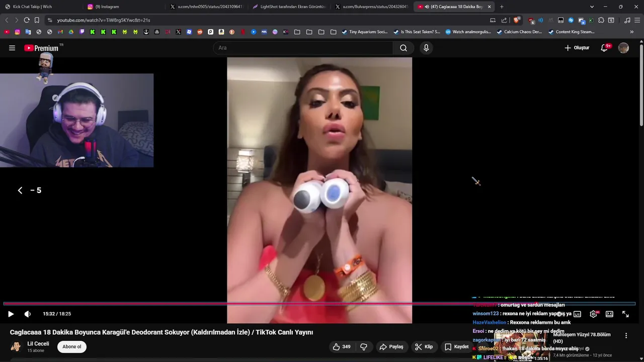Run search with the magnifier button
Image resolution: width=644 pixels, height=362 pixels.
404,48
